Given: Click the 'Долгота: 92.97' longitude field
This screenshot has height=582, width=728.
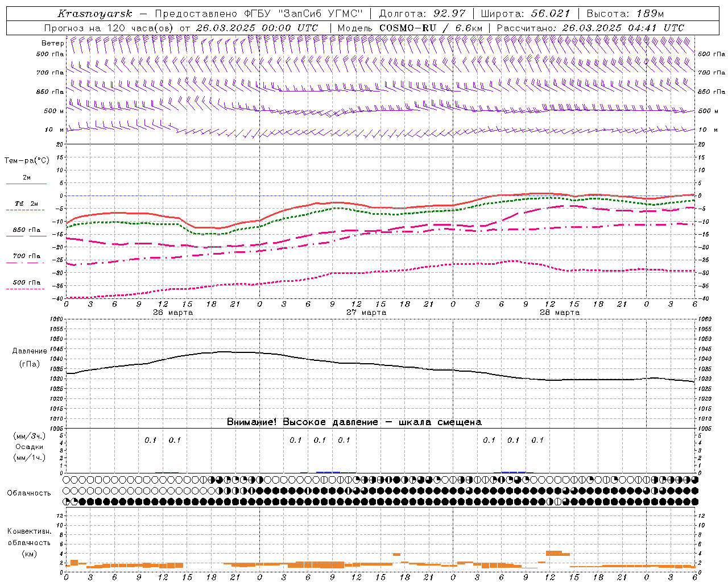Looking at the screenshot, I should 422,14.
